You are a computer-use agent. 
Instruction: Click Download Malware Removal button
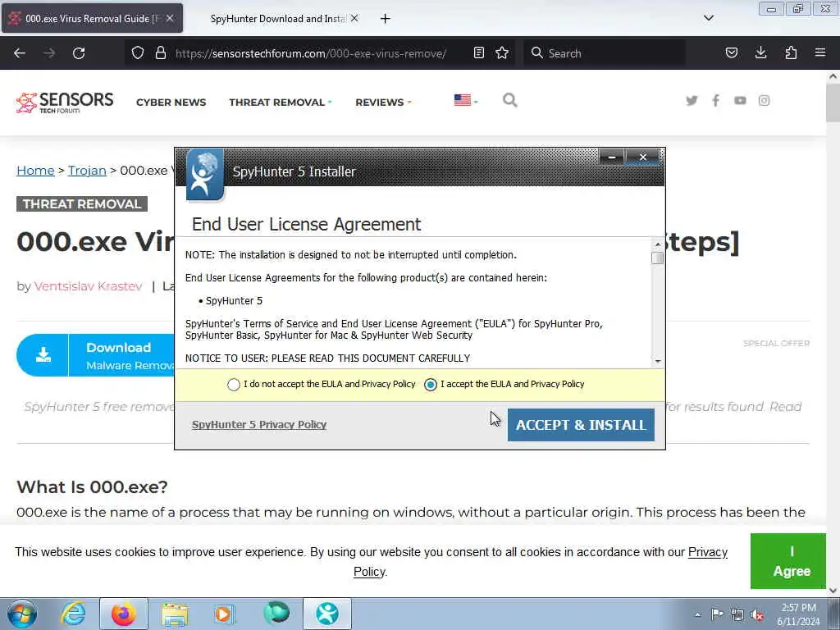[96, 355]
